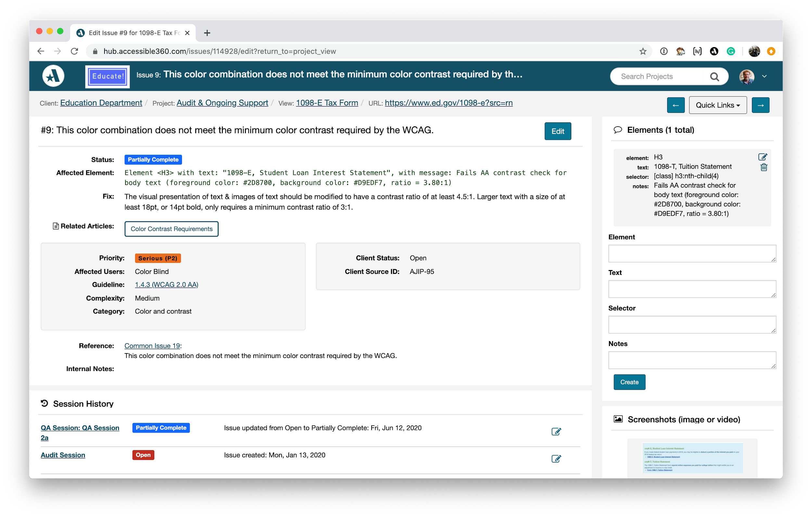Reload the page in the browser
812x517 pixels.
coord(74,51)
